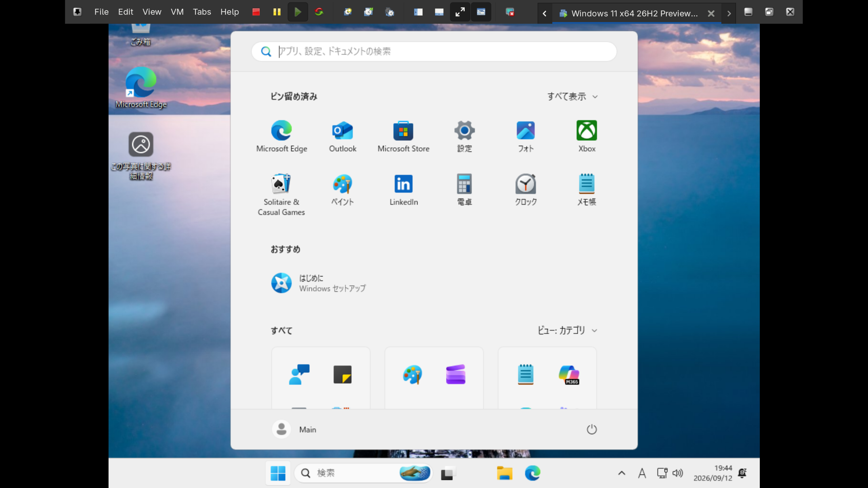Click the Start menu search field

click(434, 52)
